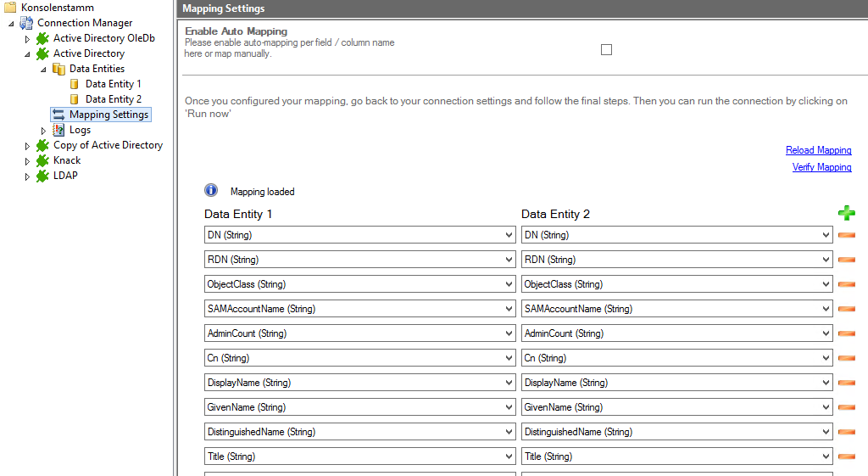The image size is (868, 476).
Task: Expand the Copy of Active Directory node
Action: pyautogui.click(x=27, y=146)
